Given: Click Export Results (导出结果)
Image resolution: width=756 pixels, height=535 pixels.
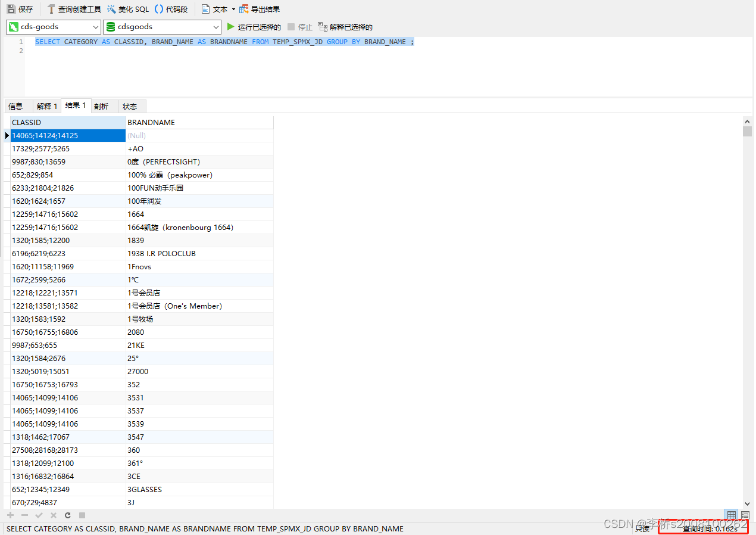Looking at the screenshot, I should 260,9.
